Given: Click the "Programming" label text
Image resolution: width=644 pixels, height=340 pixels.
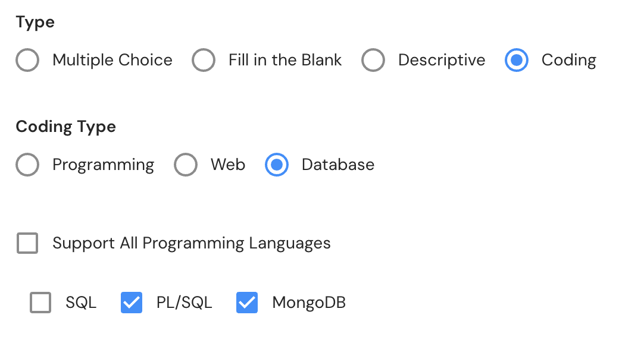Looking at the screenshot, I should [x=103, y=165].
